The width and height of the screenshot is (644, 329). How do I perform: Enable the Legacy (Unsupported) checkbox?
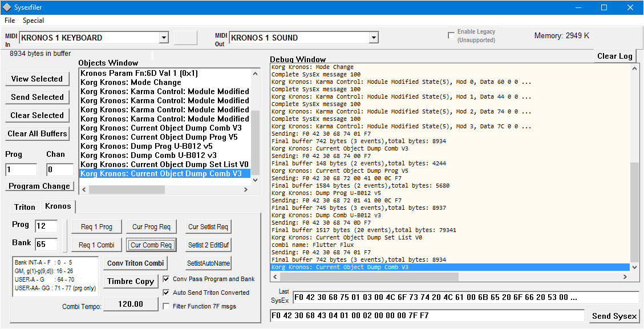(451, 35)
